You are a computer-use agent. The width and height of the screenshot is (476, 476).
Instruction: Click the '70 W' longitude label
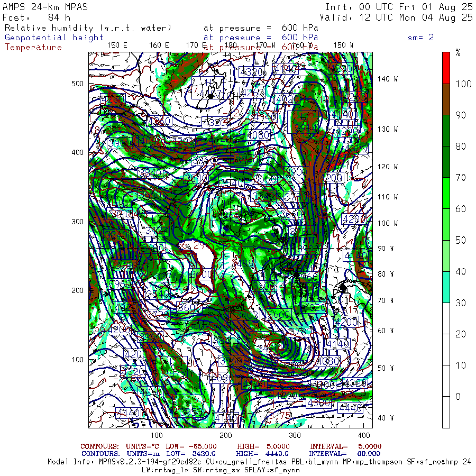point(385,300)
